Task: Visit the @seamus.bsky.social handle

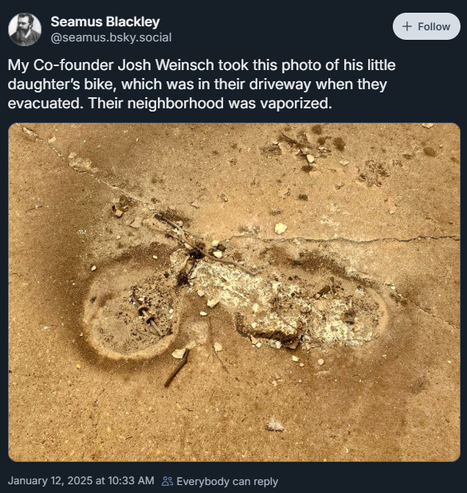Action: click(111, 37)
